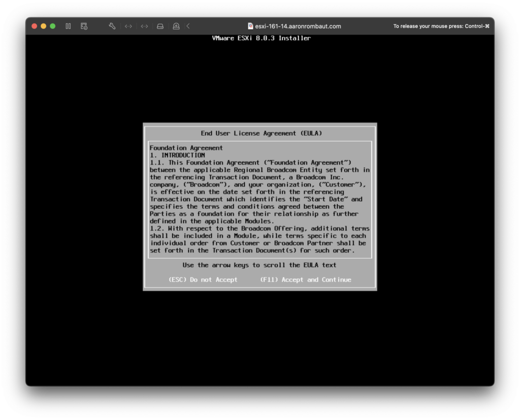The image size is (520, 420).
Task: Select (F11) Accept and Continue
Action: (305, 280)
